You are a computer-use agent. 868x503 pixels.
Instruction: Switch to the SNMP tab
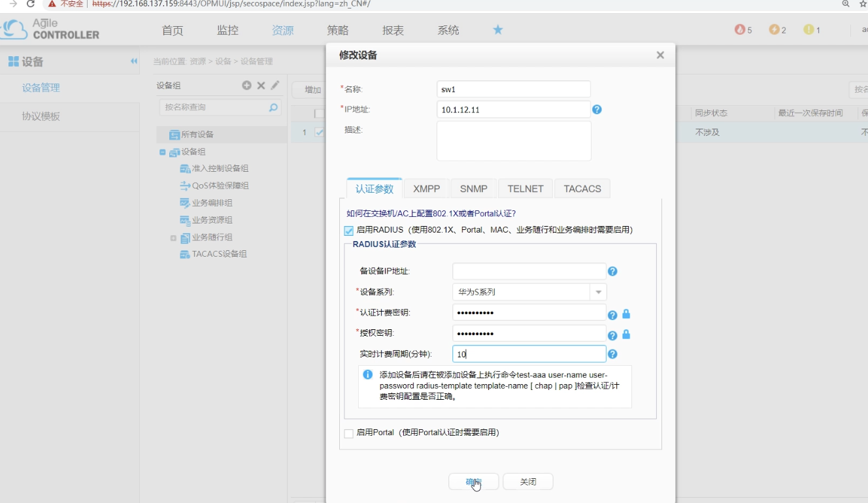pos(473,189)
